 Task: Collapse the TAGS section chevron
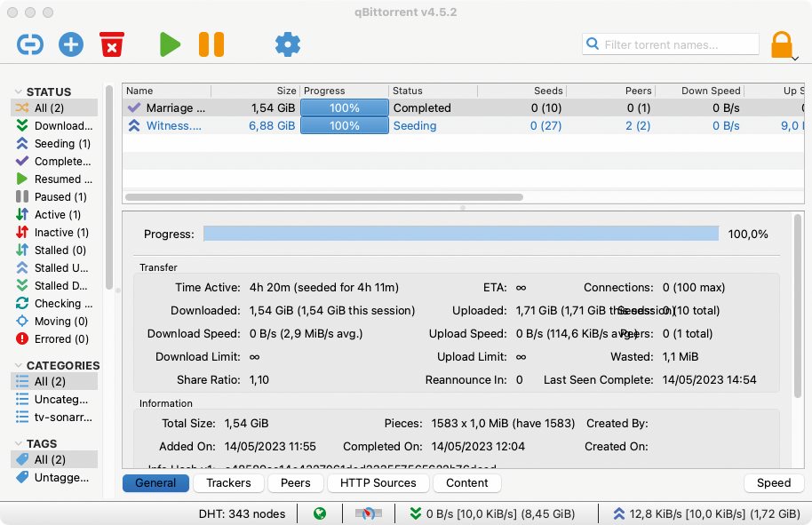(18, 443)
